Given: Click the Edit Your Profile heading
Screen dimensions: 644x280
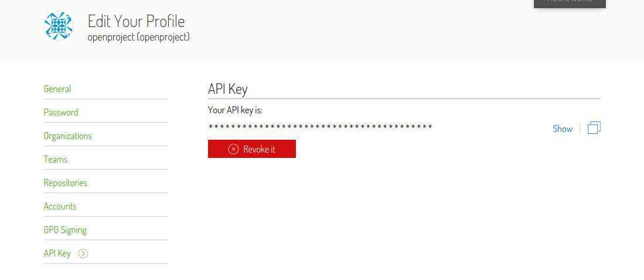Looking at the screenshot, I should click(136, 22).
